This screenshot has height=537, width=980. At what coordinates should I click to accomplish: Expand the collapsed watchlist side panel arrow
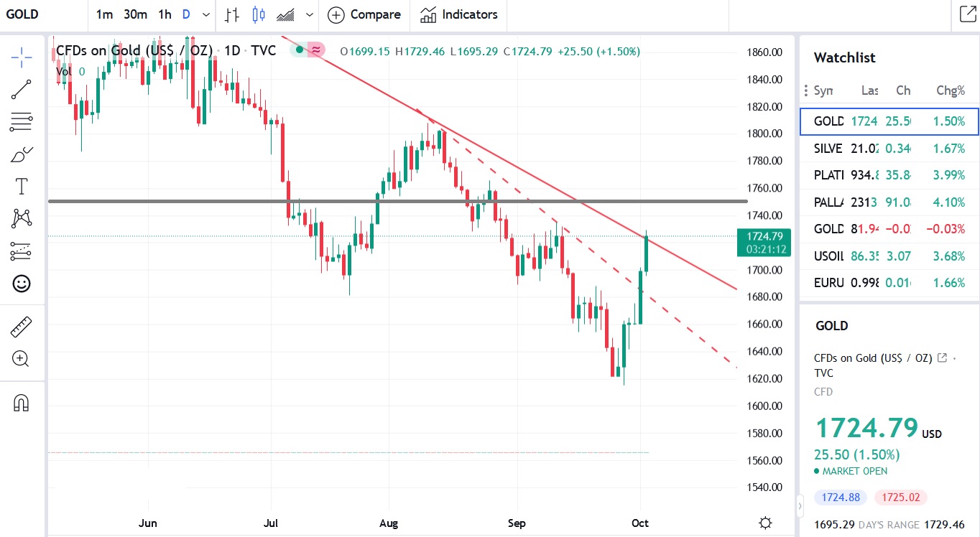[x=799, y=506]
